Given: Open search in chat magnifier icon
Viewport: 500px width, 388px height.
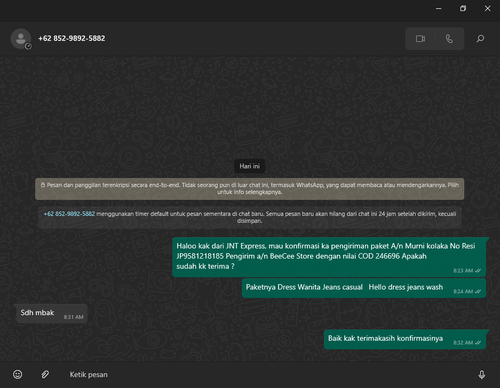Looking at the screenshot, I should pyautogui.click(x=480, y=39).
